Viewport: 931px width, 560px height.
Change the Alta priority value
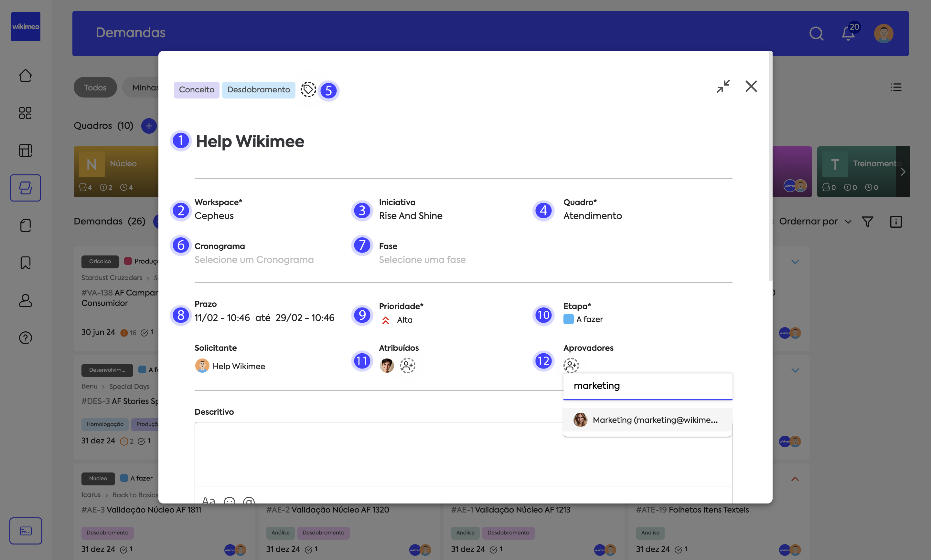(404, 320)
